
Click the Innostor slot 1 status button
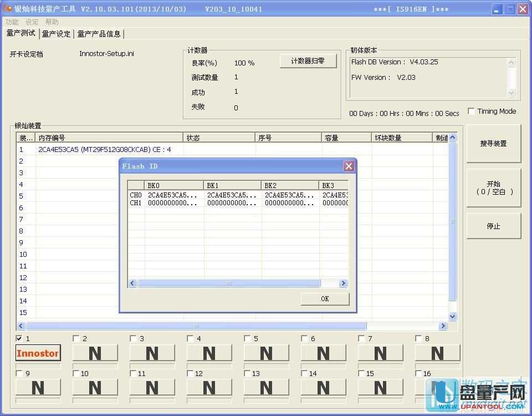pos(38,353)
